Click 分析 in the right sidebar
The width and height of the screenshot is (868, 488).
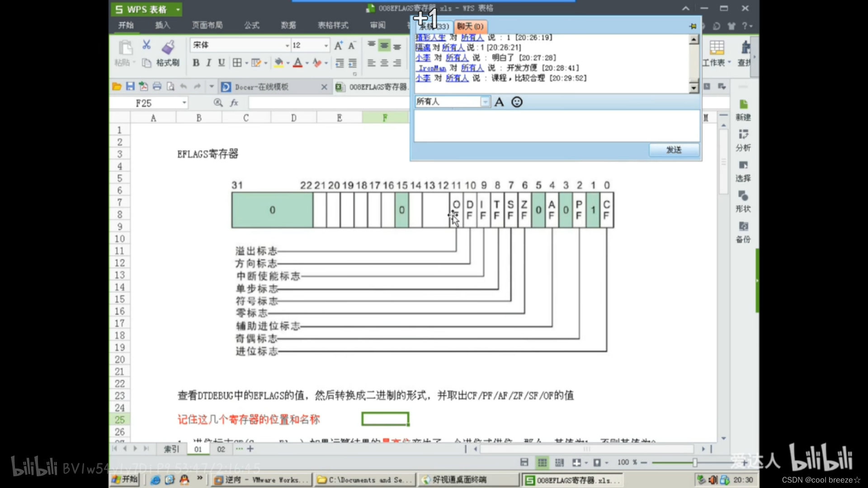click(x=743, y=141)
